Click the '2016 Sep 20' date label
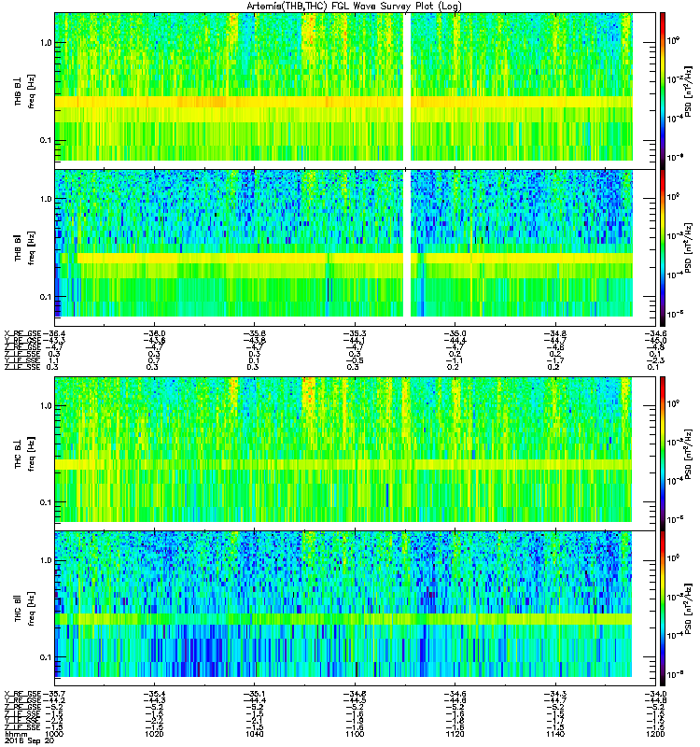The height and width of the screenshot is (747, 700). [29, 741]
